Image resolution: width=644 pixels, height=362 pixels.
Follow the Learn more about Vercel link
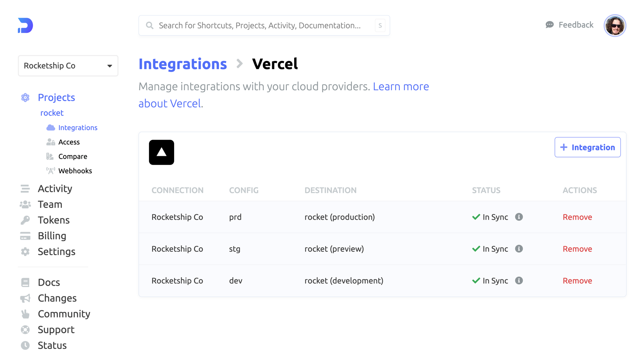[400, 86]
